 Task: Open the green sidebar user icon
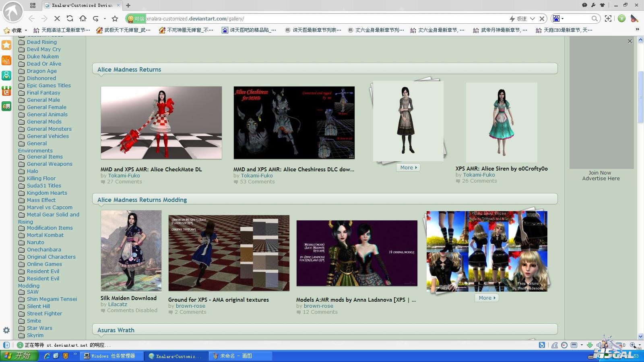tap(6, 76)
